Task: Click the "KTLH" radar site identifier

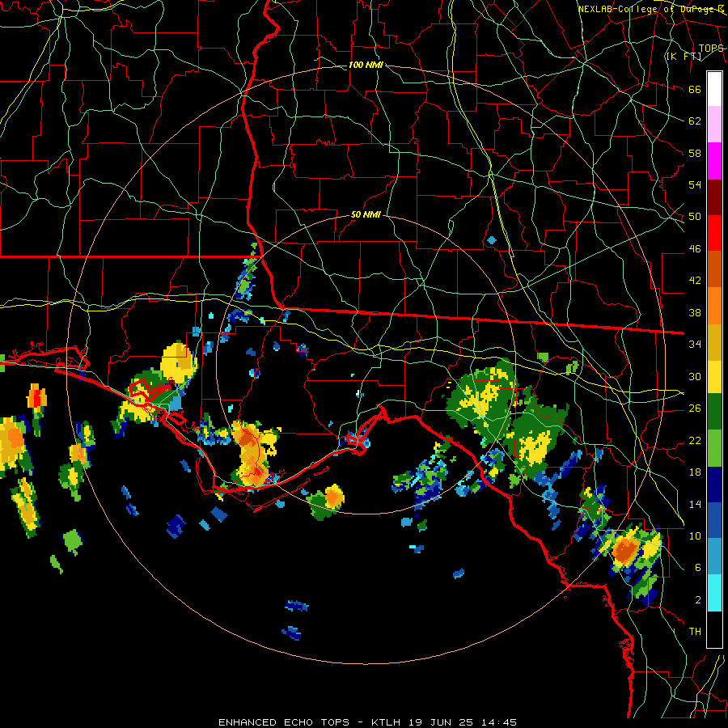Action: click(x=386, y=722)
